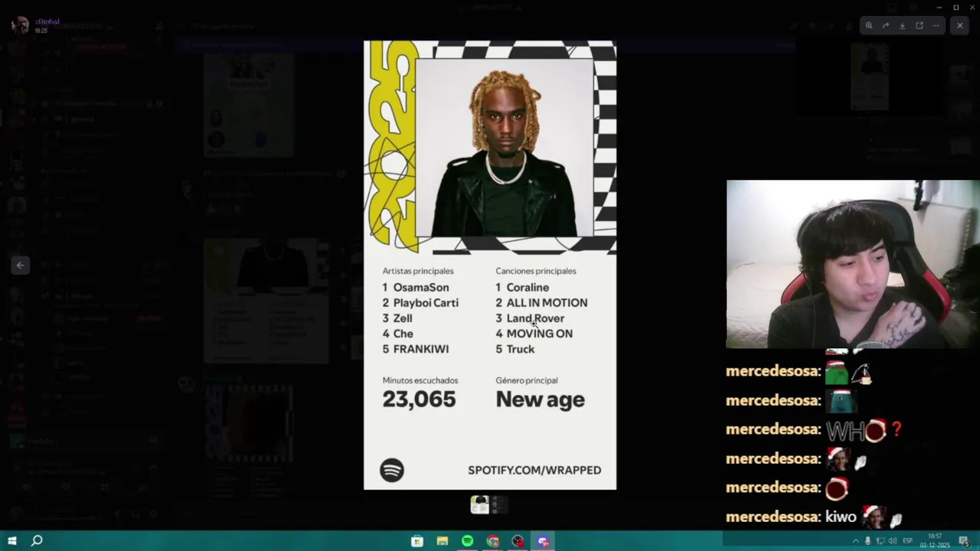Open network status tray icon

pos(880,541)
